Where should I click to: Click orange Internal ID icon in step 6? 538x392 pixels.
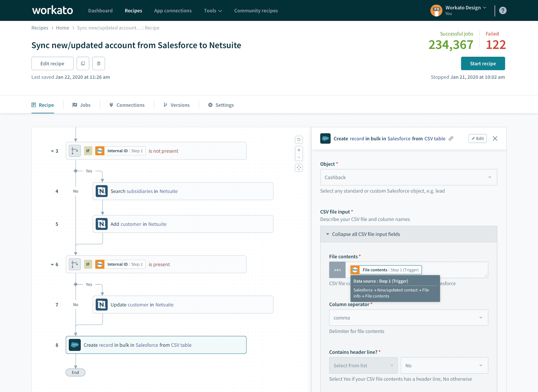100,264
